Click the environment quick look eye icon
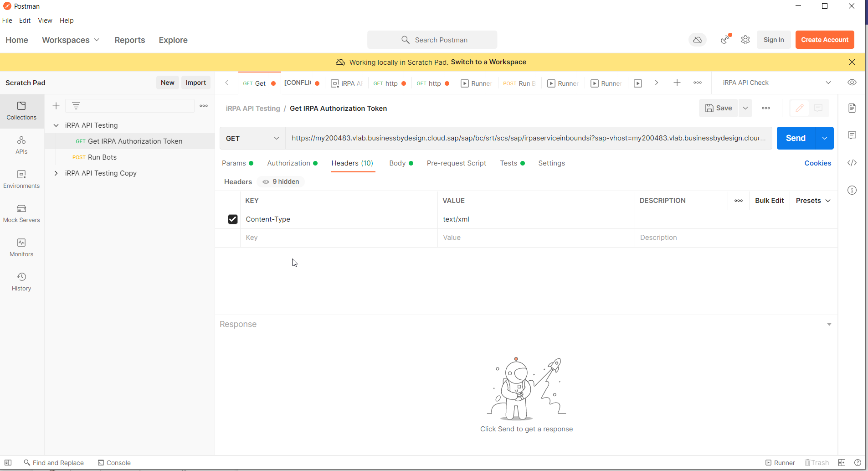Screen dimensions: 868x471 (852, 83)
